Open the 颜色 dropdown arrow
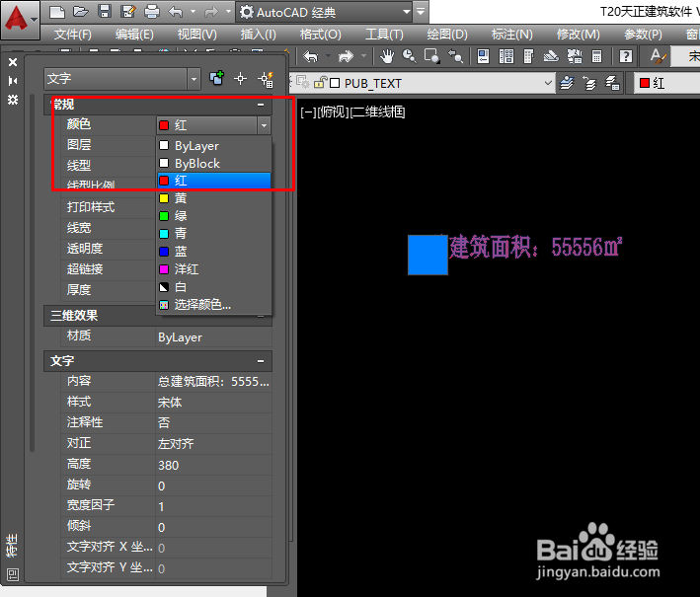This screenshot has height=597, width=700. (x=264, y=126)
